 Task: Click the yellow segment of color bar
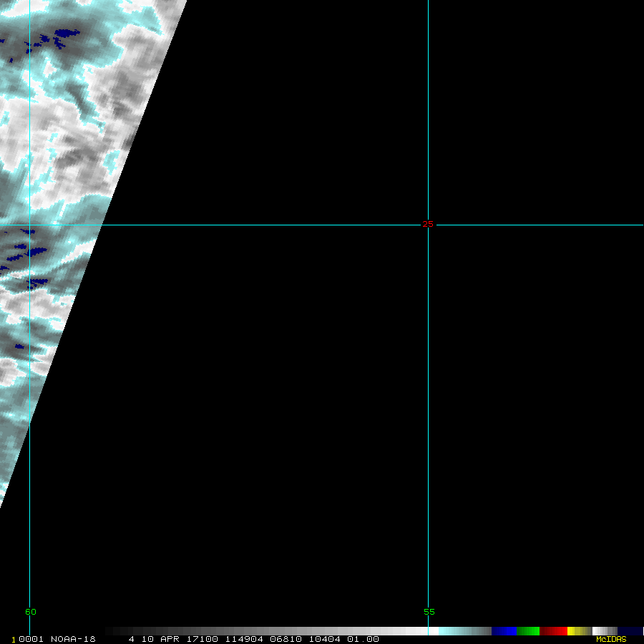pyautogui.click(x=572, y=631)
